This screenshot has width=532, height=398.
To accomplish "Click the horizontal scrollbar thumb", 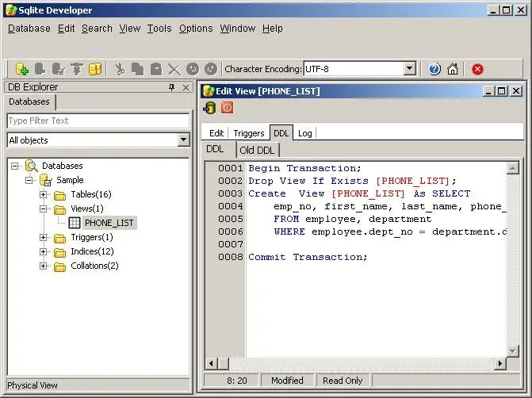I will click(224, 364).
